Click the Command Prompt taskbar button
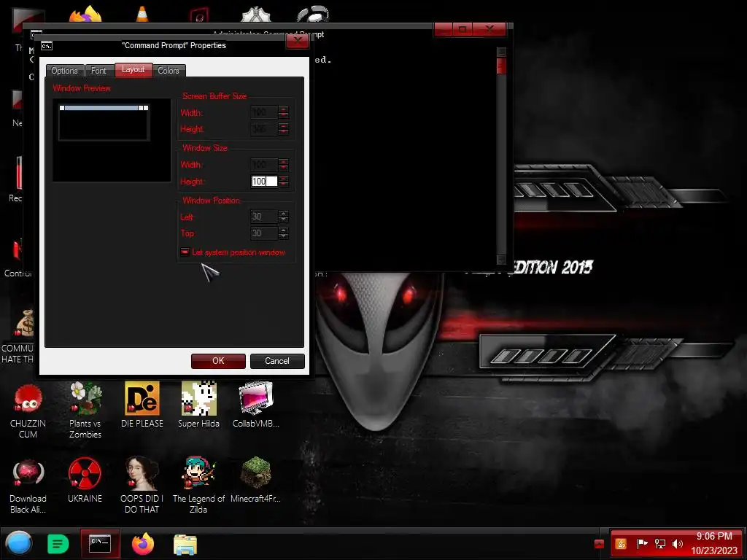Screen dimensions: 747x560 coord(100,544)
